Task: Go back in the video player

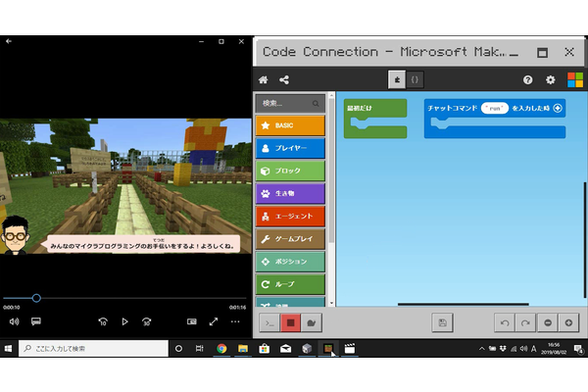Action: (9, 41)
